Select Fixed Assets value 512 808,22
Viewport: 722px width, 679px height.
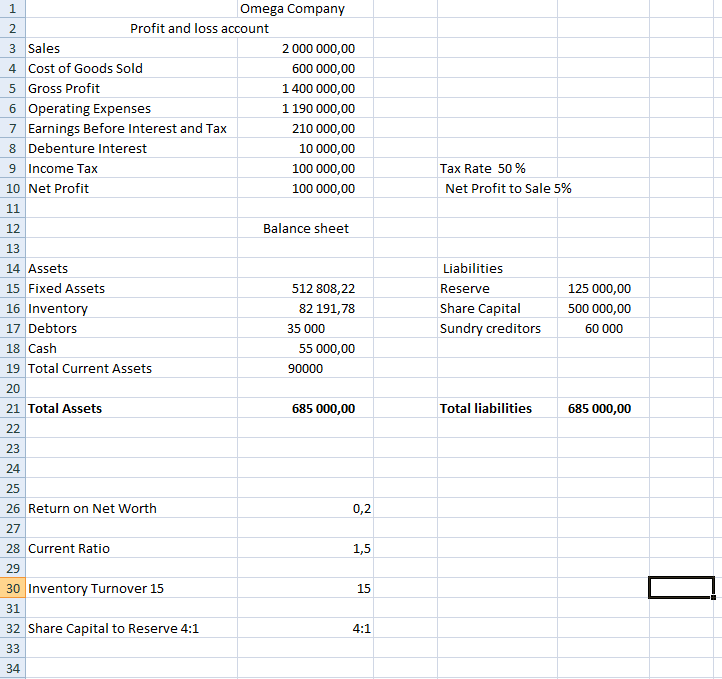point(323,288)
